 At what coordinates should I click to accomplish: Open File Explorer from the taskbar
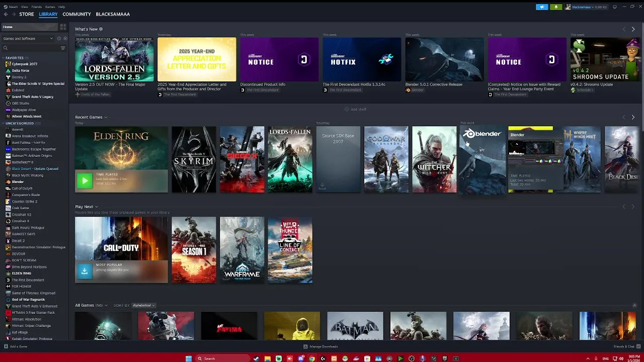pyautogui.click(x=268, y=358)
